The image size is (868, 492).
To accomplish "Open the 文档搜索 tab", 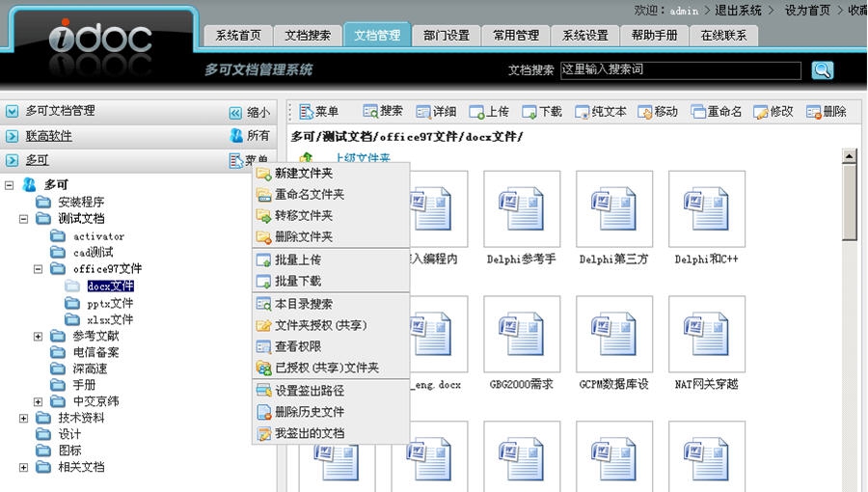I will [308, 36].
